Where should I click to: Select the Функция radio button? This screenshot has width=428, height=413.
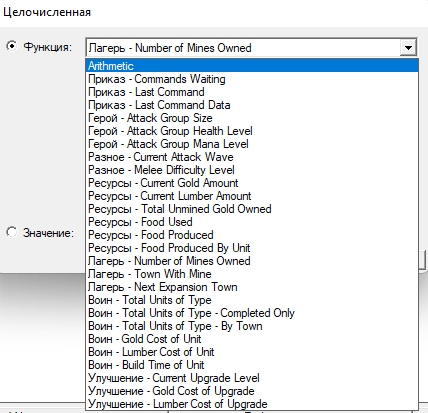[x=12, y=46]
